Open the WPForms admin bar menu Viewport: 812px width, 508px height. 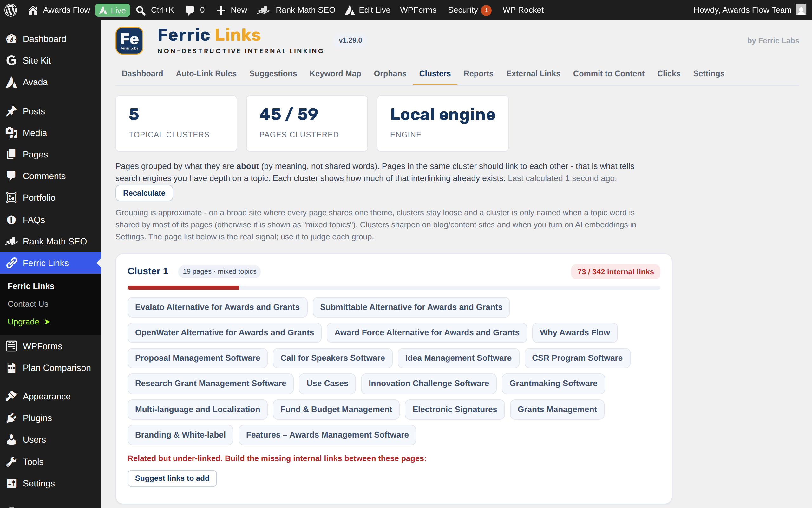pyautogui.click(x=418, y=10)
